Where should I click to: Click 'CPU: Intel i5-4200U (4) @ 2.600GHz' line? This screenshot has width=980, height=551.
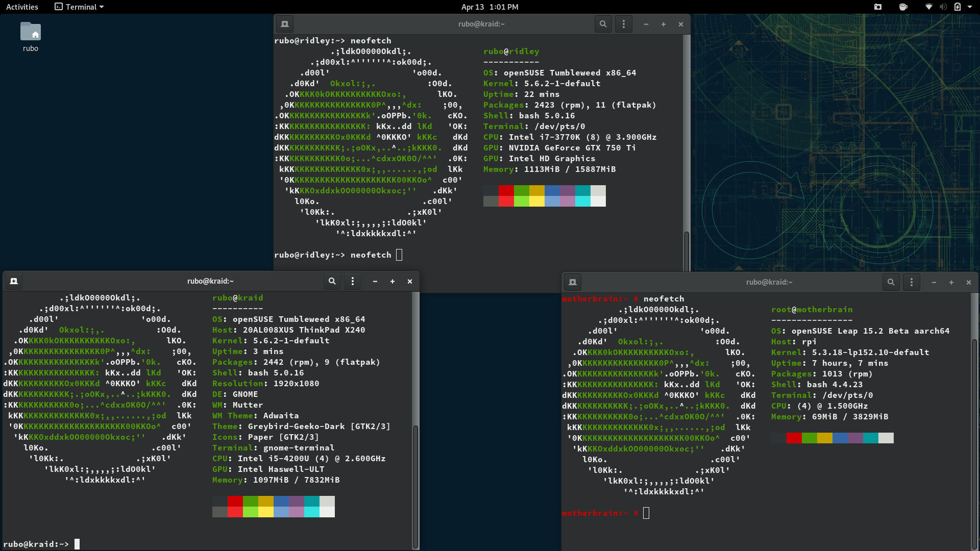point(299,458)
